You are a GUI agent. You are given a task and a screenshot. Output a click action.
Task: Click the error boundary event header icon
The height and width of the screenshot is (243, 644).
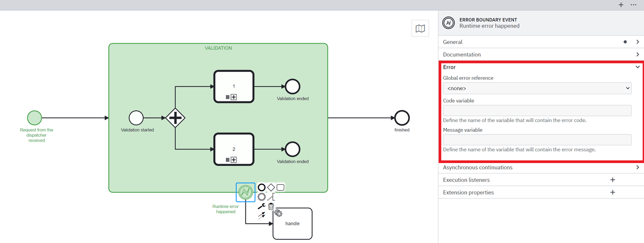(x=448, y=22)
